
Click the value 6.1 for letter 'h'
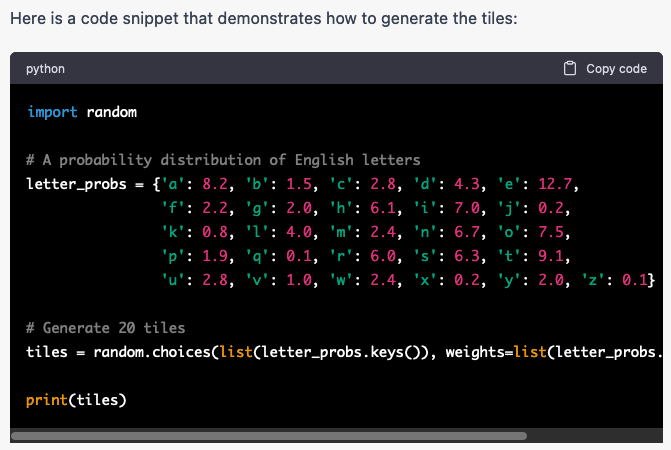[383, 208]
